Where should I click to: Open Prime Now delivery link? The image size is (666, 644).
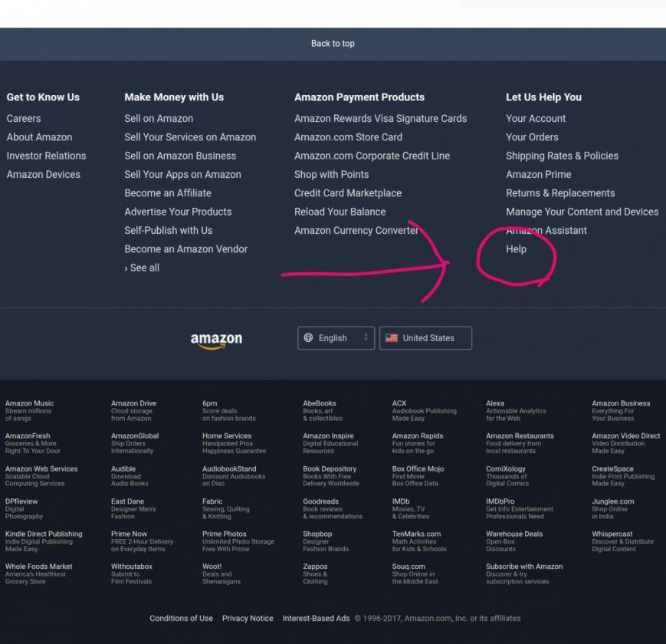[142, 541]
